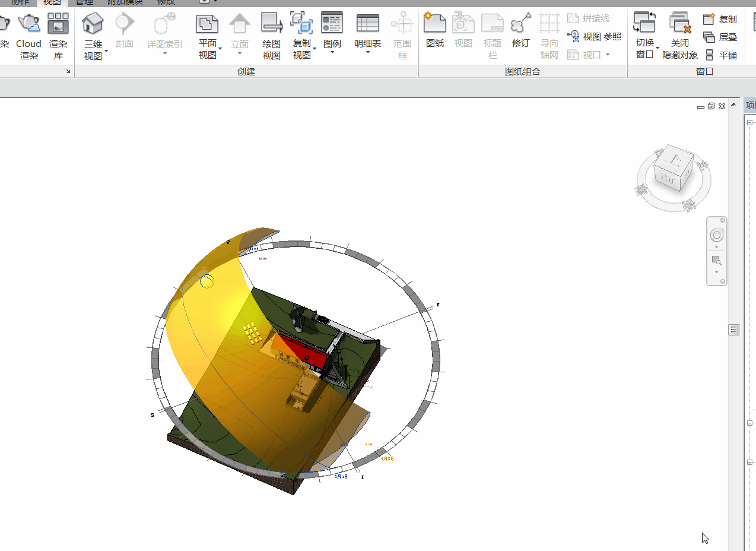Collapse the first tree node in project browser
This screenshot has width=756, height=551.
coord(750,122)
